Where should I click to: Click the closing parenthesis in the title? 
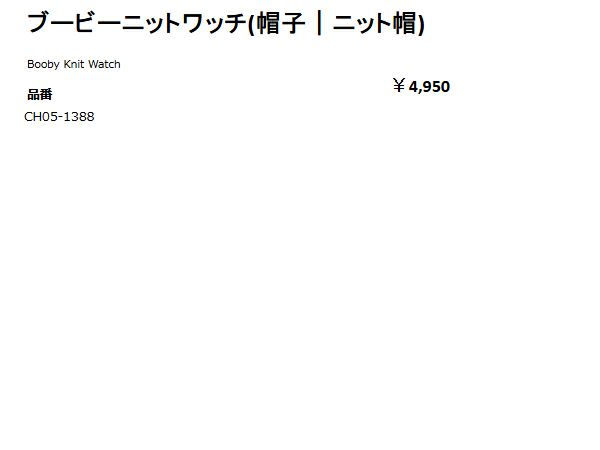[x=421, y=24]
